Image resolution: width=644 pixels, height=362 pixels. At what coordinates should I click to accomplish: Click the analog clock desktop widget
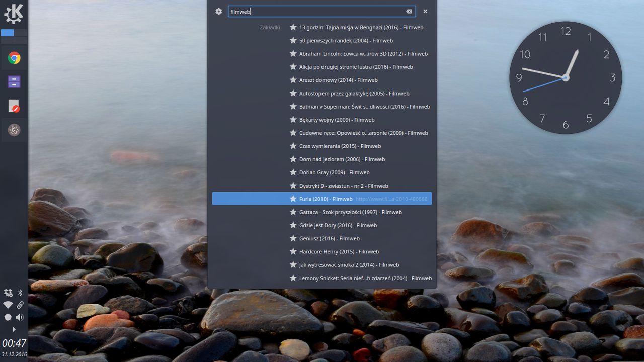coord(566,78)
